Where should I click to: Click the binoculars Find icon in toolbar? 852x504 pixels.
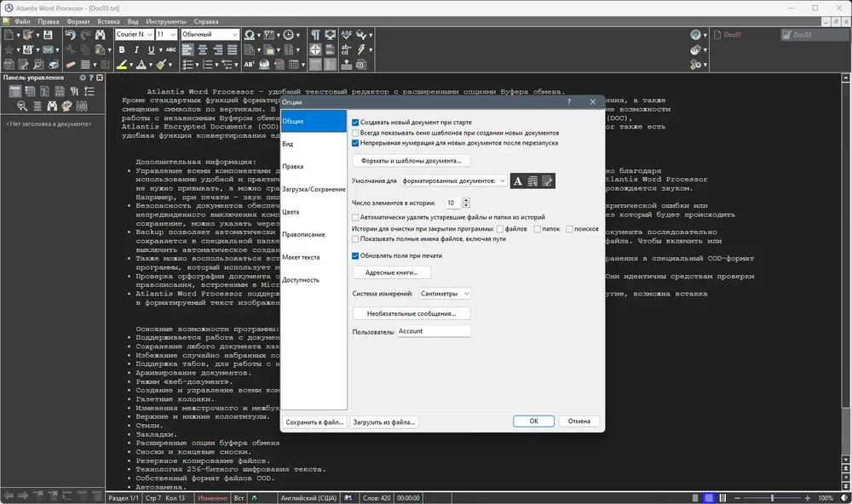100,35
